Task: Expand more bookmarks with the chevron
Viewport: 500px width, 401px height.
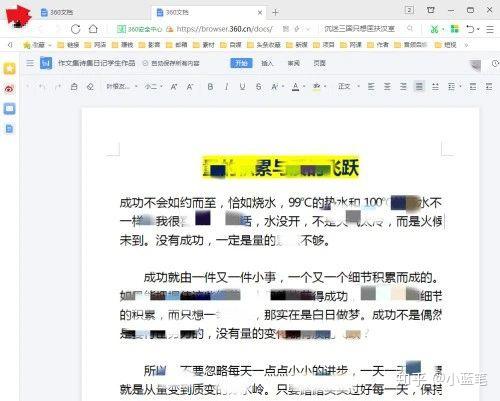Action: click(x=466, y=45)
